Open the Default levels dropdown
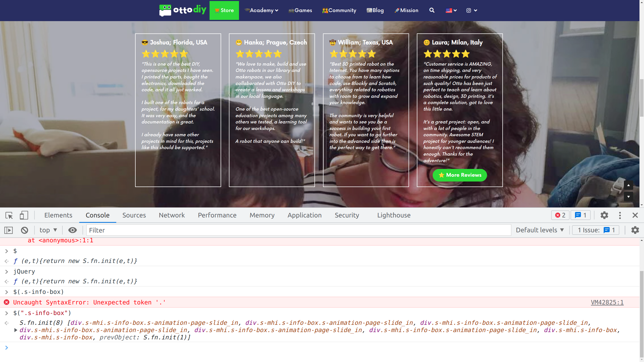 [x=540, y=230]
